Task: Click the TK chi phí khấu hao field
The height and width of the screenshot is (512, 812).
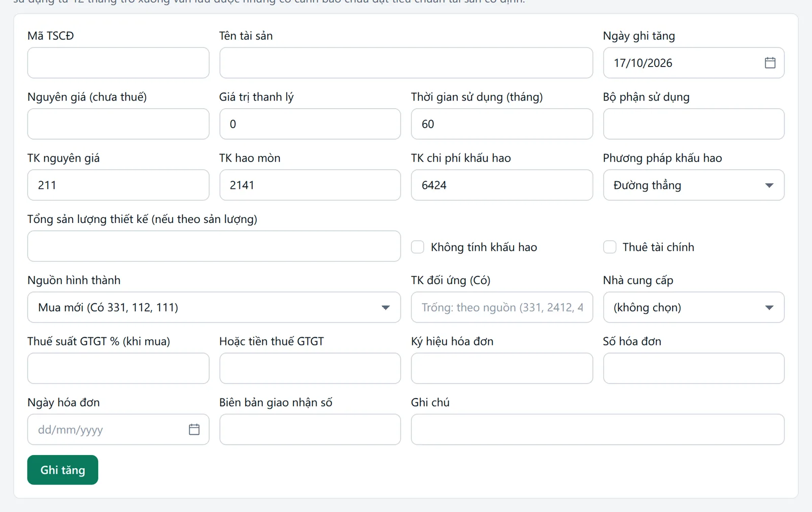Action: 502,185
